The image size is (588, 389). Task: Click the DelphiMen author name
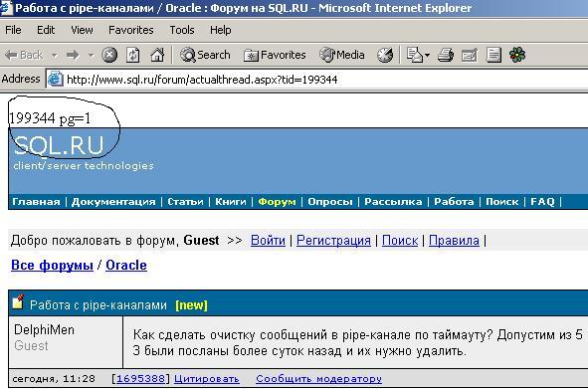[x=44, y=329]
